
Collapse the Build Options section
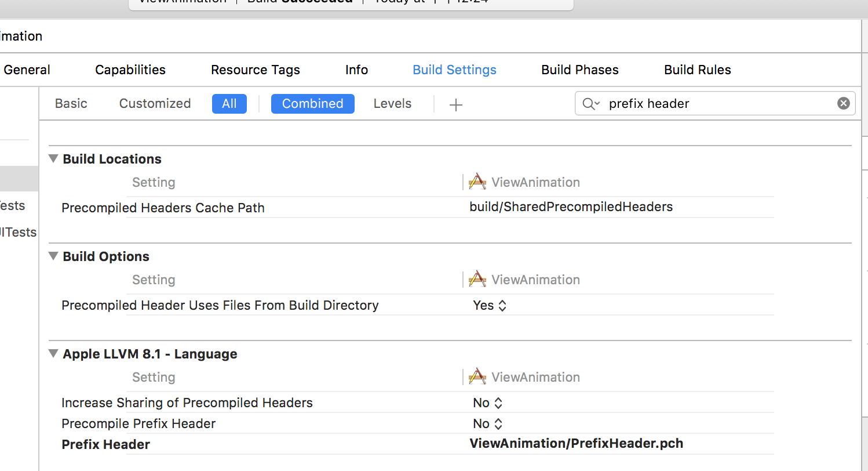[54, 256]
